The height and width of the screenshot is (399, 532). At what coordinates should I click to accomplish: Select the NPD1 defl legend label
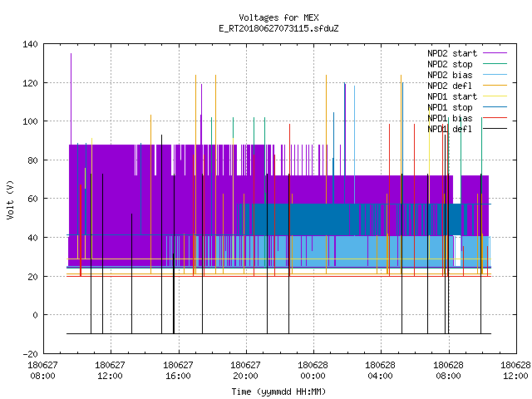click(x=450, y=129)
